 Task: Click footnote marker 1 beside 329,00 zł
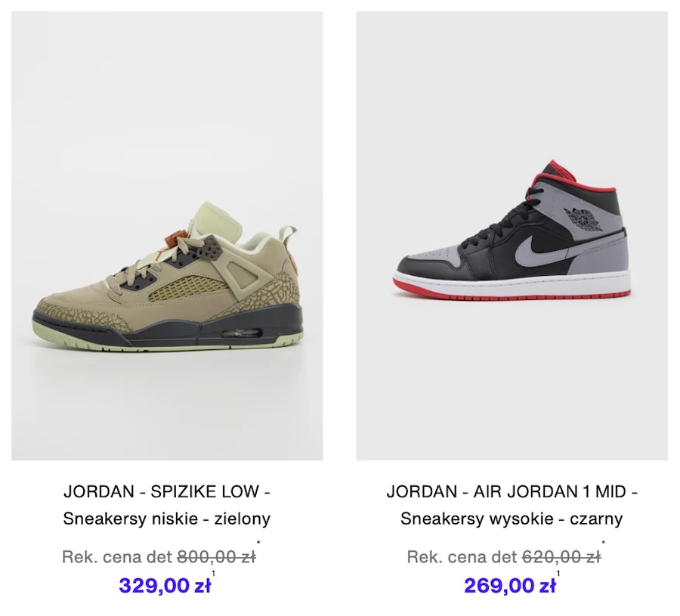(213, 574)
